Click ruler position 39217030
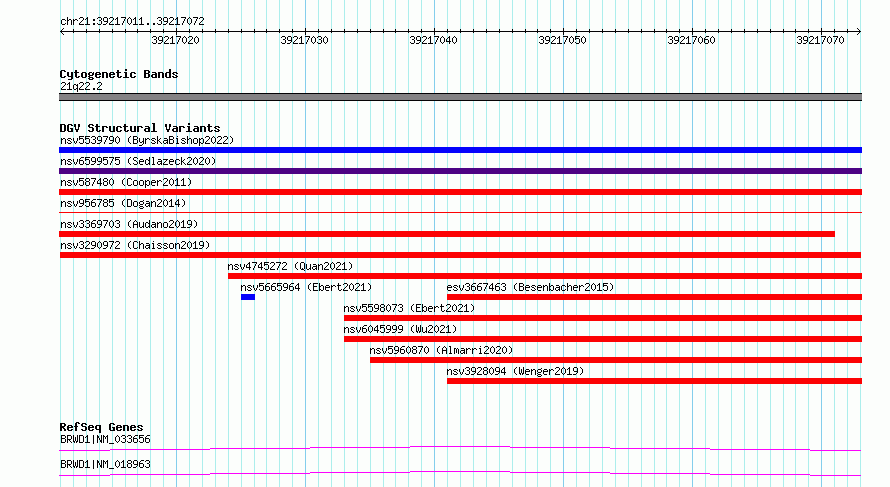The height and width of the screenshot is (487, 890). [304, 40]
